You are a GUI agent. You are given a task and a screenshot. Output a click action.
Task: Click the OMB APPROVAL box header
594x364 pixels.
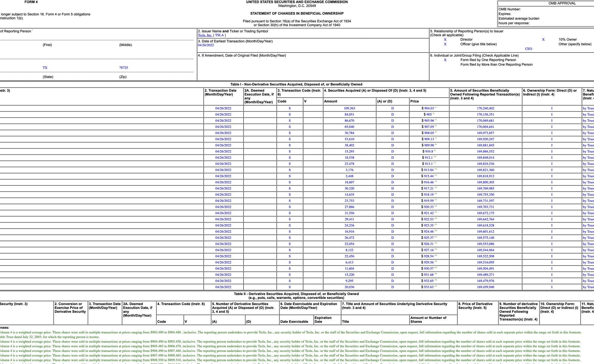click(x=562, y=3)
